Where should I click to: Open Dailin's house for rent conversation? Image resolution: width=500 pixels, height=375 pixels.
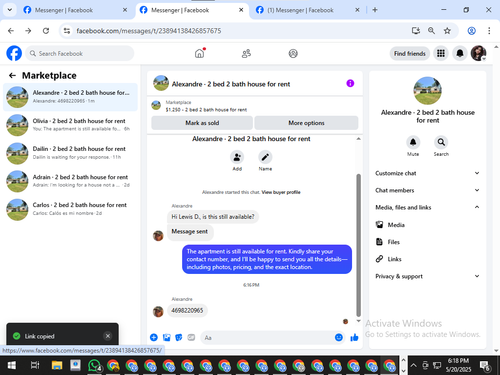[x=70, y=153]
